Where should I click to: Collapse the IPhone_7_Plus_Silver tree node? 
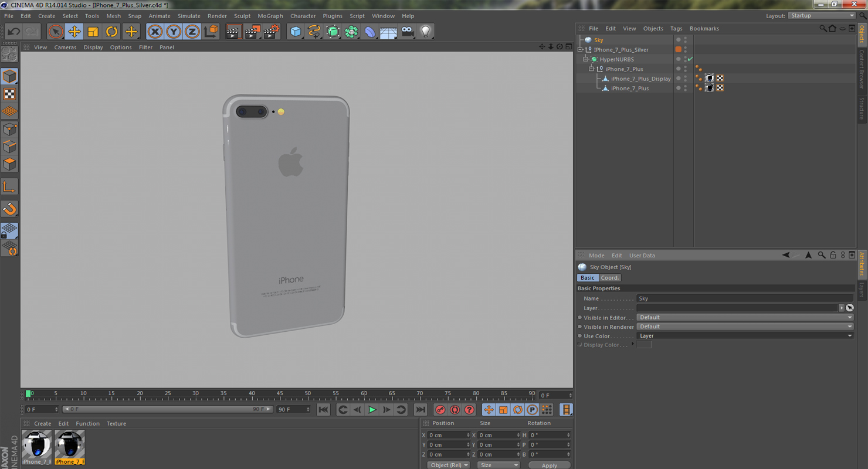point(581,50)
